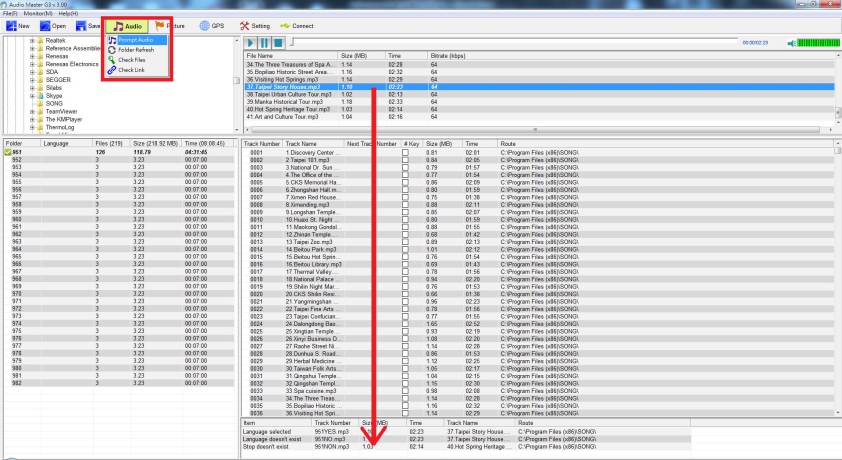842x460 pixels.
Task: Choose Folder Refresh menu entry
Action: 137,49
